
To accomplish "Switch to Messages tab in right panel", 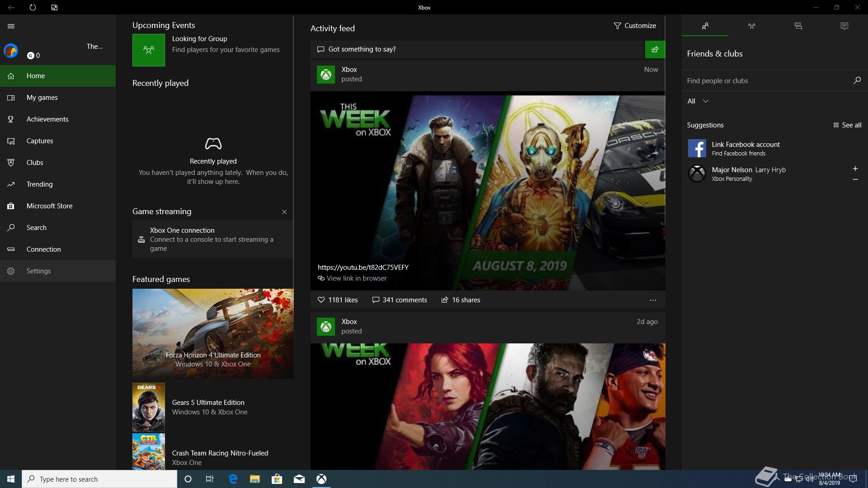I will 798,26.
